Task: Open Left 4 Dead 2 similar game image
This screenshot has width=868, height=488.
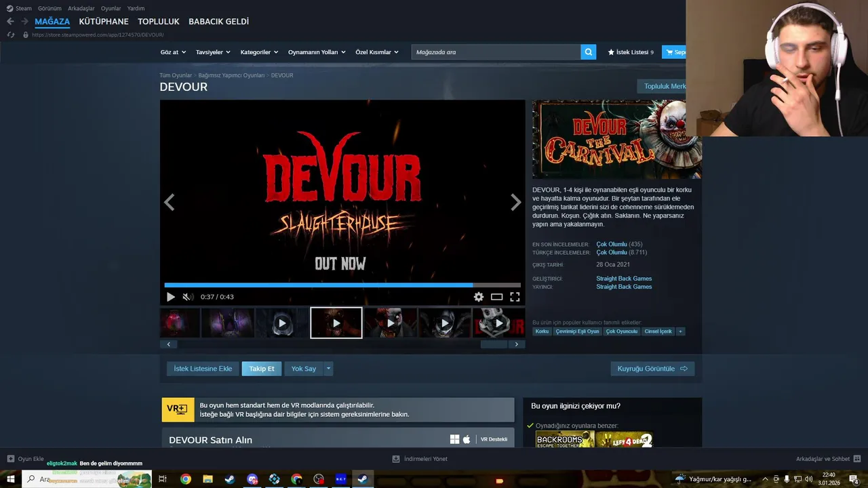Action: point(625,440)
